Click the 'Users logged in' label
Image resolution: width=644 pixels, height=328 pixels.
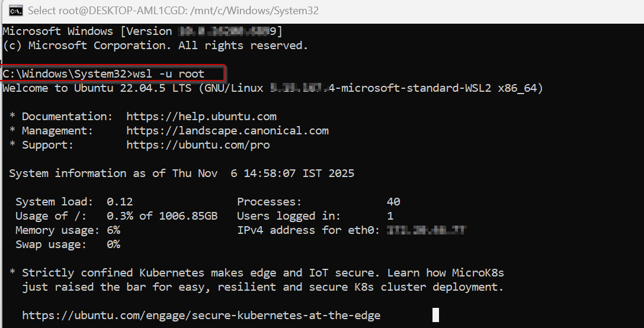point(289,216)
